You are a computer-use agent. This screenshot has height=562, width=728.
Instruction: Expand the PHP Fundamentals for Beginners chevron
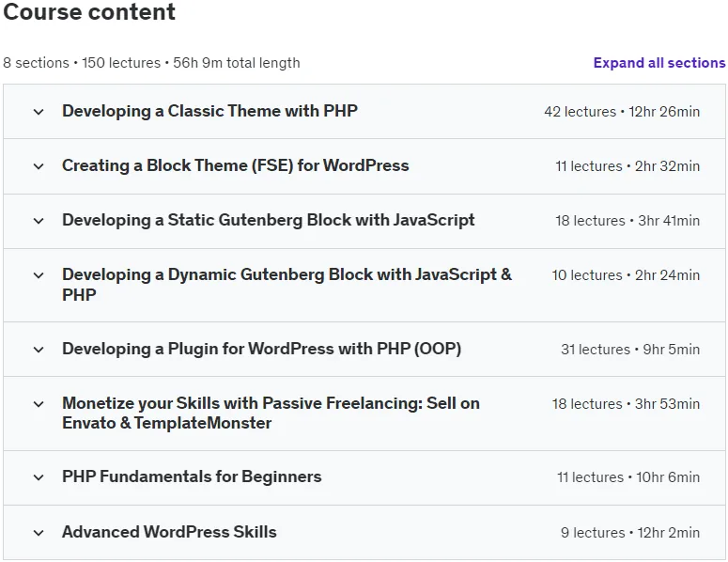[x=39, y=477]
